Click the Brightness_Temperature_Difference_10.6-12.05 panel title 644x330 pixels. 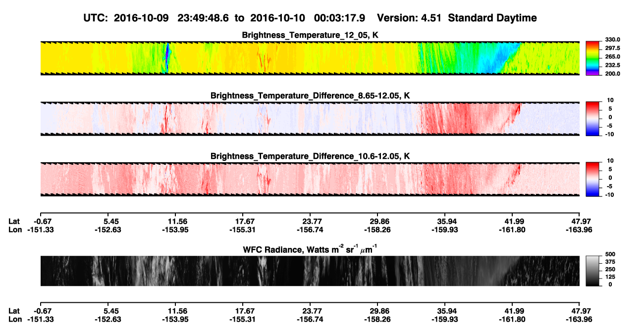pyautogui.click(x=310, y=156)
